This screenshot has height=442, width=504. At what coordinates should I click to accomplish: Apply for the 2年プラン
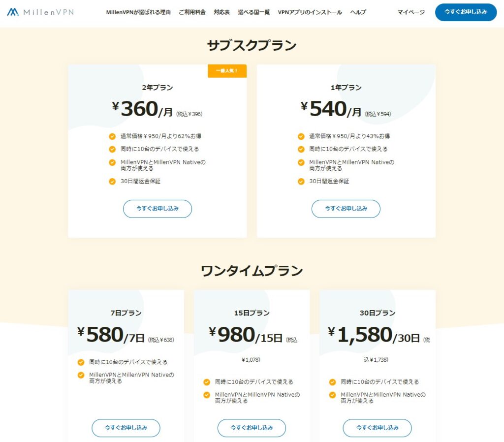coord(157,209)
